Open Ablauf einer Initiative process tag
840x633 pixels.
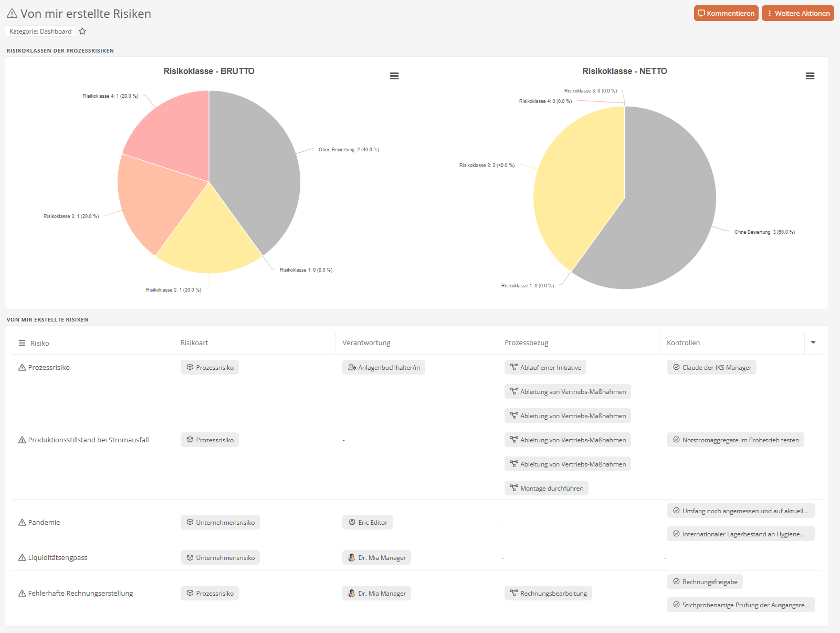point(545,367)
